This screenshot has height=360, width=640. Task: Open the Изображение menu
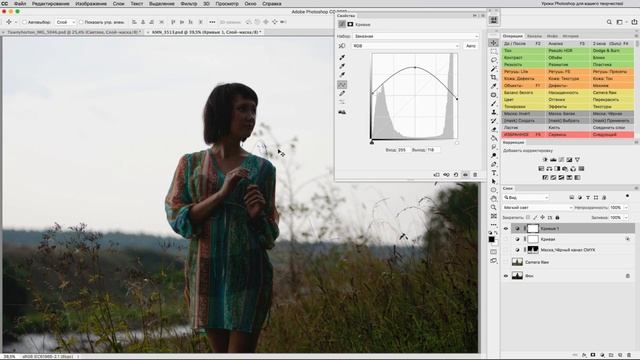tap(91, 3)
